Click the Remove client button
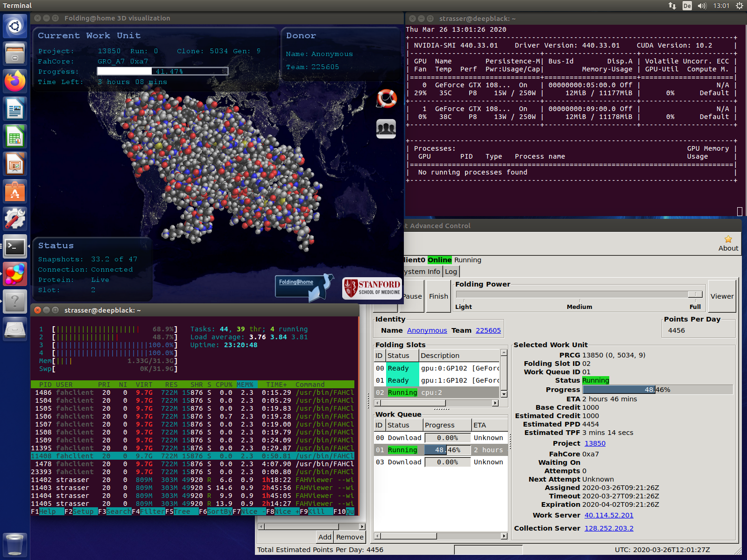The width and height of the screenshot is (747, 560). (x=350, y=537)
